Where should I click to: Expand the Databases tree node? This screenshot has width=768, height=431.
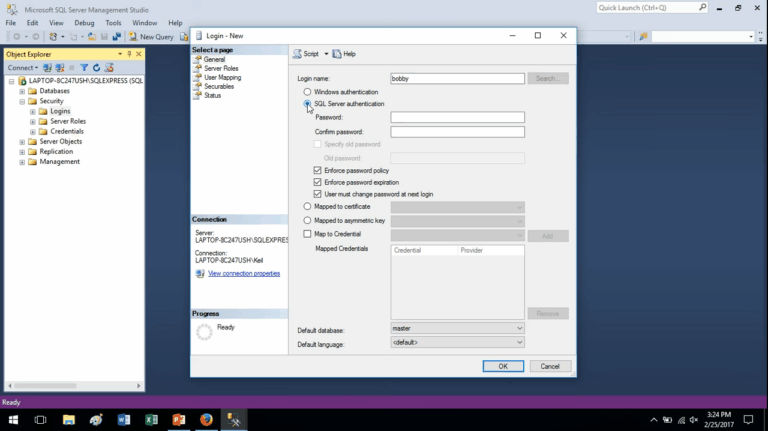(22, 91)
